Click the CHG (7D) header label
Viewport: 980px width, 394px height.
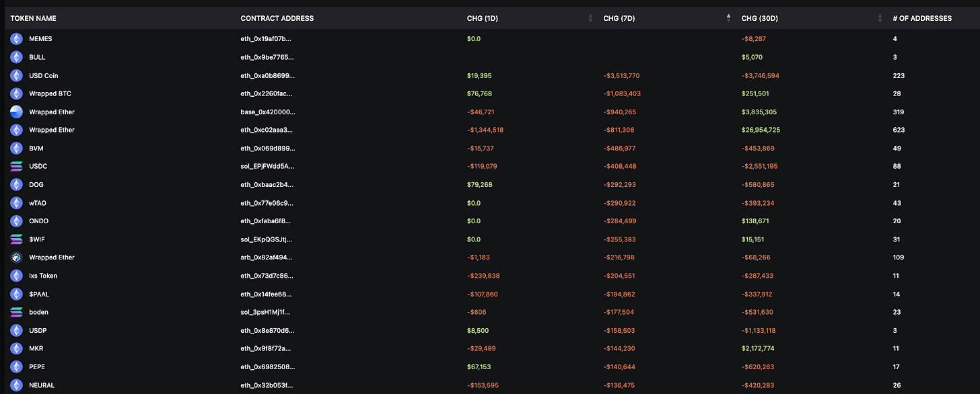click(x=619, y=18)
